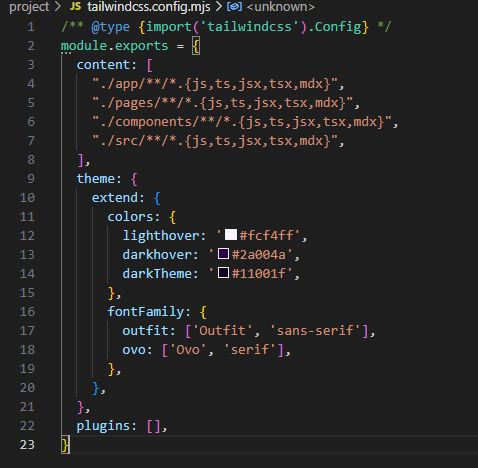Click the 'lighthover' property key

[161, 236]
